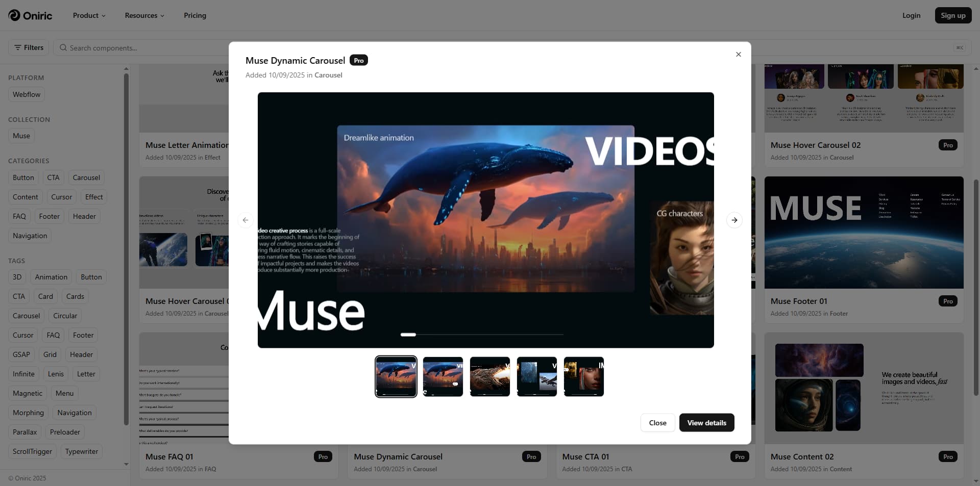The image size is (980, 486).
Task: Open the Footer link under Muse Footer 01
Action: [x=839, y=314]
